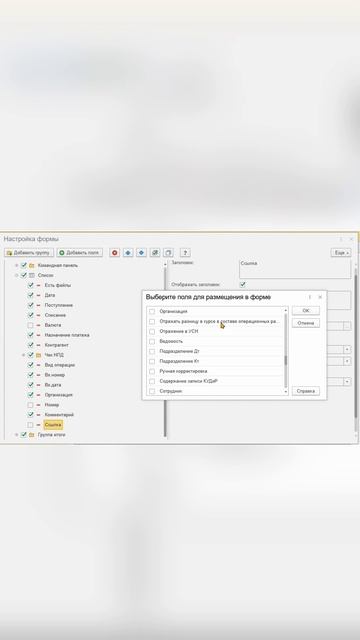360x640 pixels.
Task: Expand the Чек НПД group node
Action: pos(24,355)
